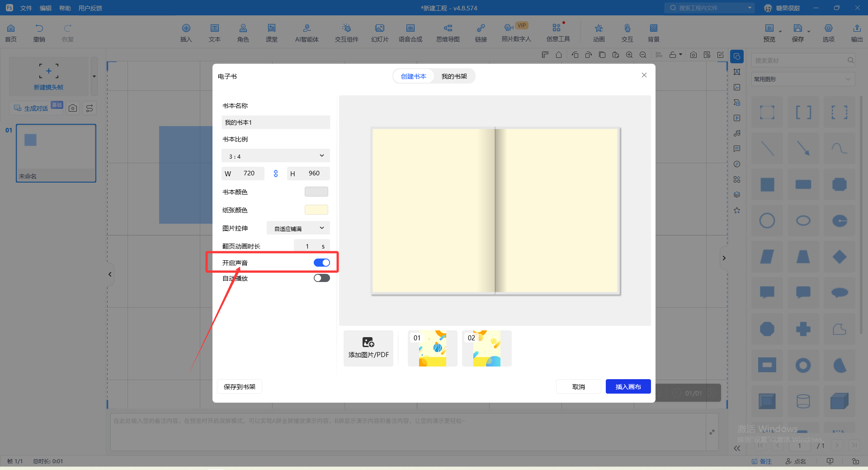Click the 添加图片/PDF upload icon
This screenshot has width=868, height=470.
pos(368,343)
